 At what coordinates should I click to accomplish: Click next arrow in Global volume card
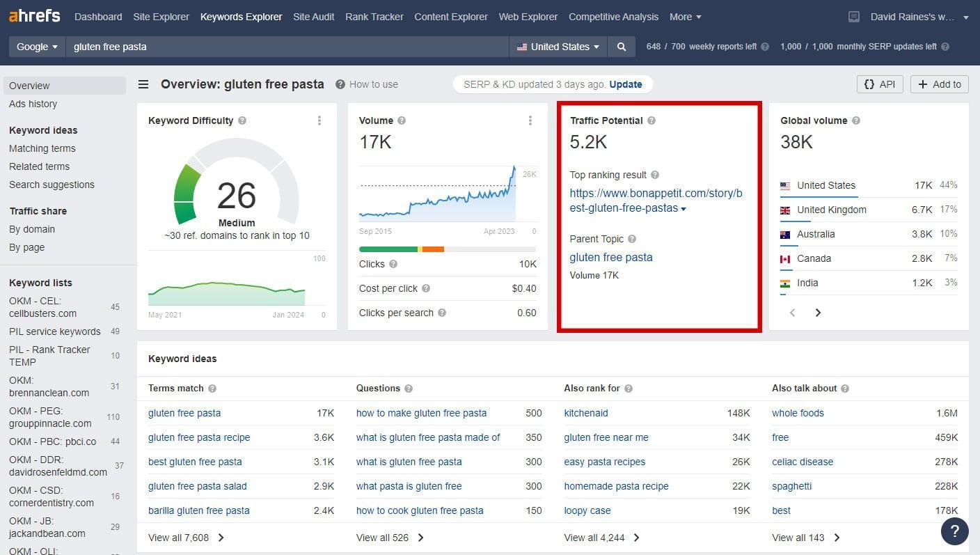[818, 313]
